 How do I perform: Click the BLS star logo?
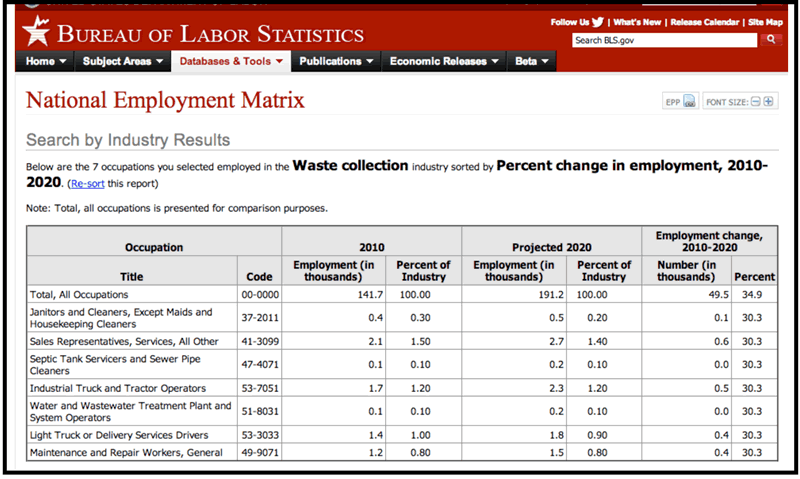pyautogui.click(x=36, y=31)
